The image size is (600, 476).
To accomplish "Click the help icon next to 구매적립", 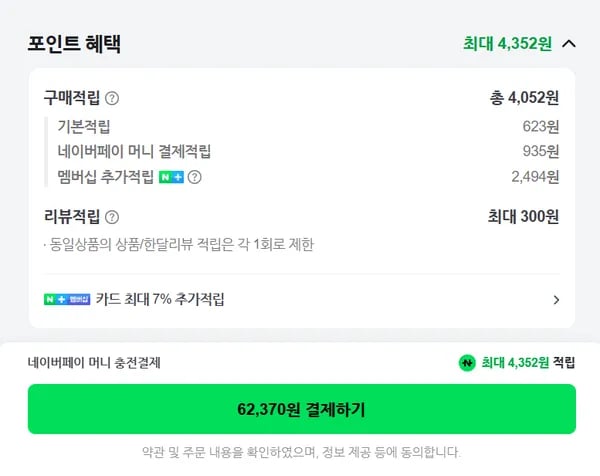I will [x=112, y=98].
